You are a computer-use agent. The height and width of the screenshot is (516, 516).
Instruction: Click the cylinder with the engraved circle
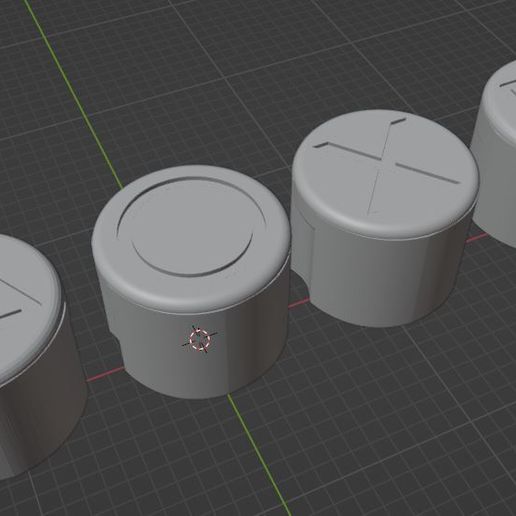click(x=191, y=282)
